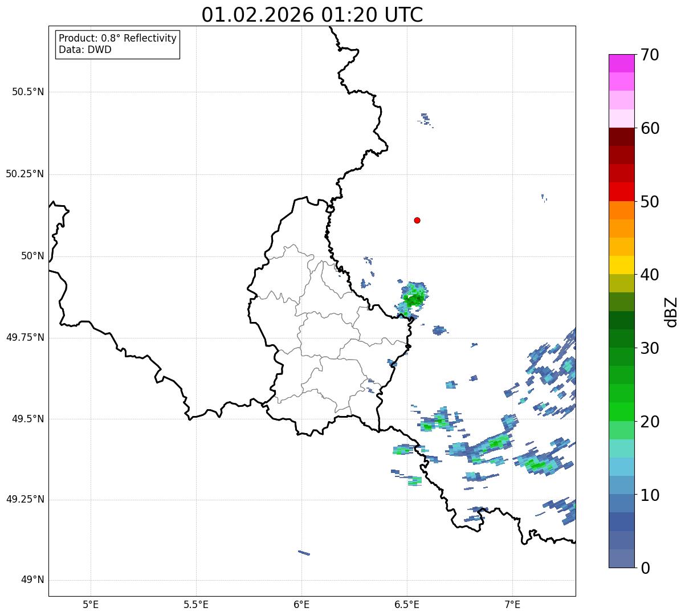
Task: Click the "6°E" longitude label
Action: coord(301,604)
